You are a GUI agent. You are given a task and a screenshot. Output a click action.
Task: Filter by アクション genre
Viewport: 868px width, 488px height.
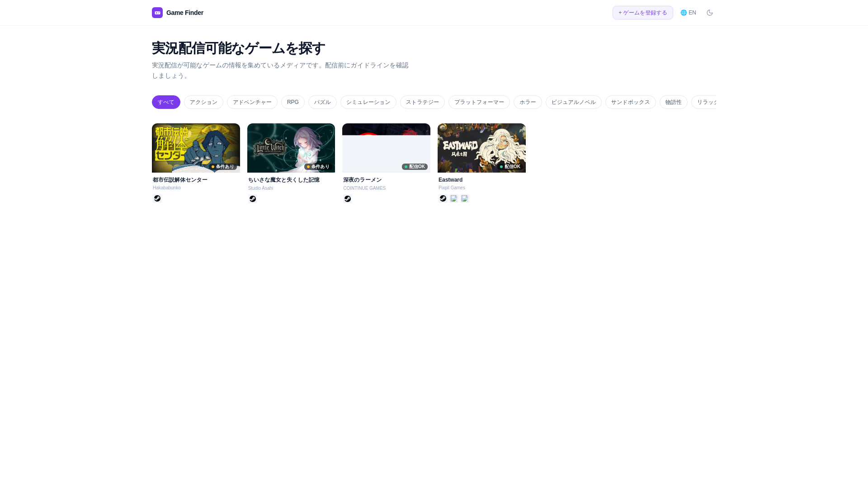pyautogui.click(x=203, y=102)
